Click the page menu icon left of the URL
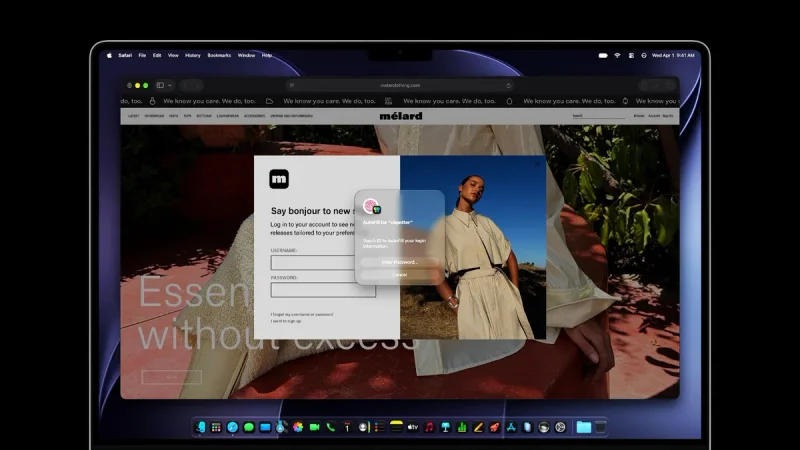800x450 pixels. pyautogui.click(x=292, y=85)
